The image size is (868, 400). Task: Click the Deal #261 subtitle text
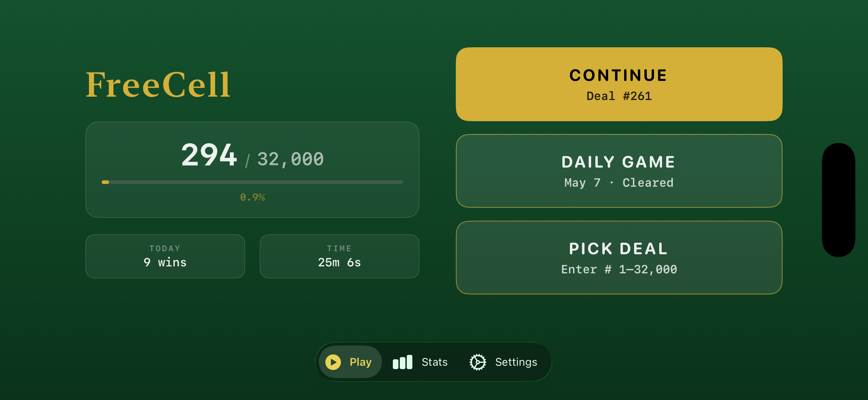click(619, 96)
